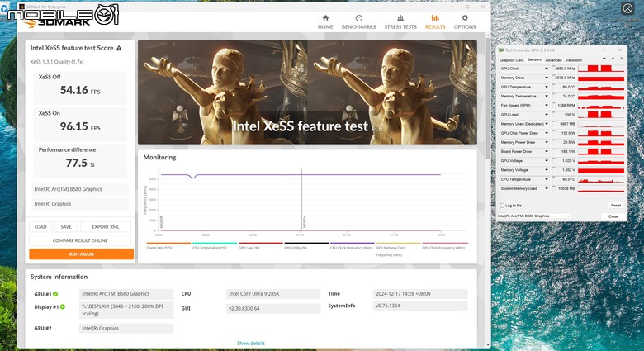Click the green check next to Display #1
This screenshot has height=351, width=644.
tap(63, 306)
